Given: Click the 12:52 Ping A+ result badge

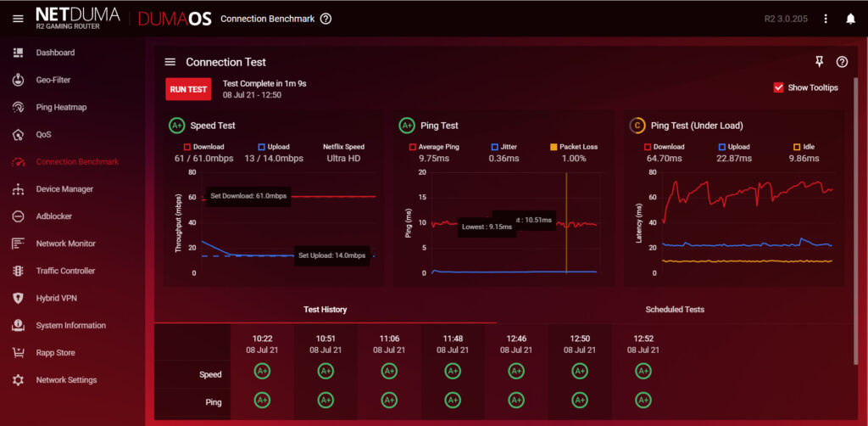Looking at the screenshot, I should tap(643, 400).
